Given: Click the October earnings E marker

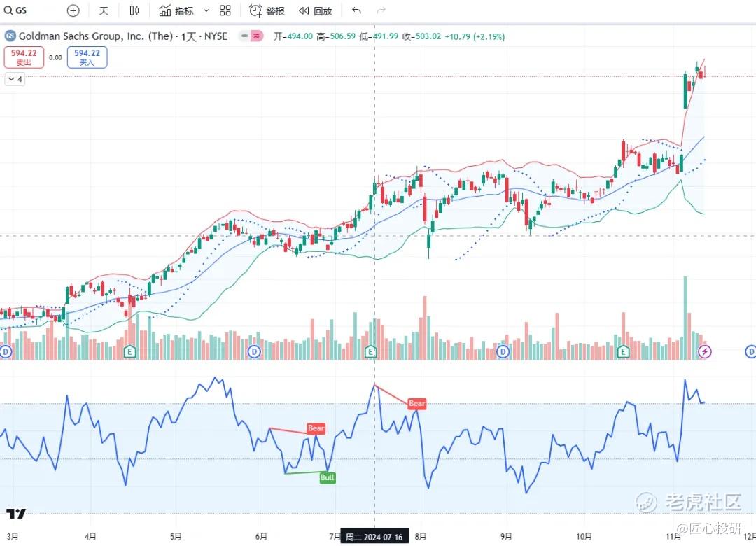Looking at the screenshot, I should click(624, 352).
